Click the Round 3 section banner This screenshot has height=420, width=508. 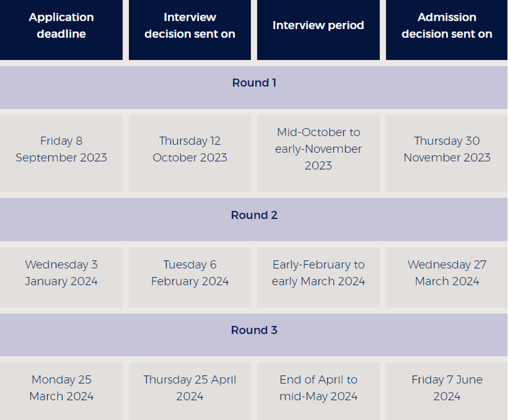(254, 330)
